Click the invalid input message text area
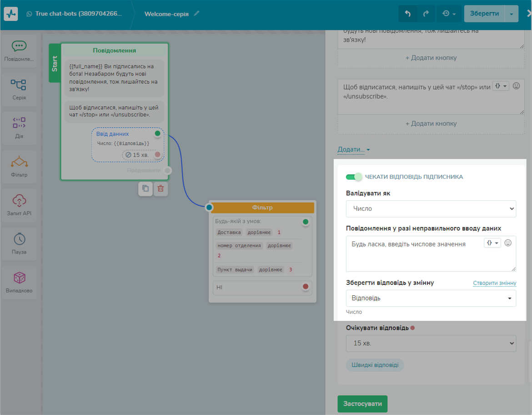The width and height of the screenshot is (532, 415). 431,253
